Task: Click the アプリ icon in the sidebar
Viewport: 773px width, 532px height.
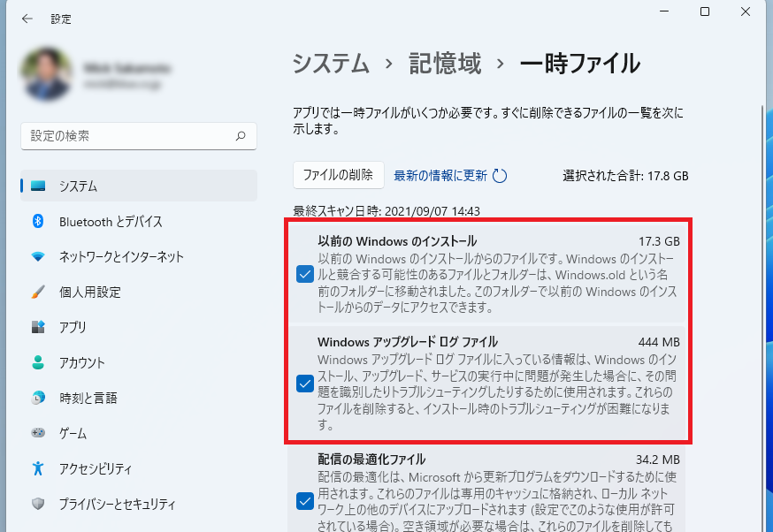Action: pyautogui.click(x=38, y=327)
